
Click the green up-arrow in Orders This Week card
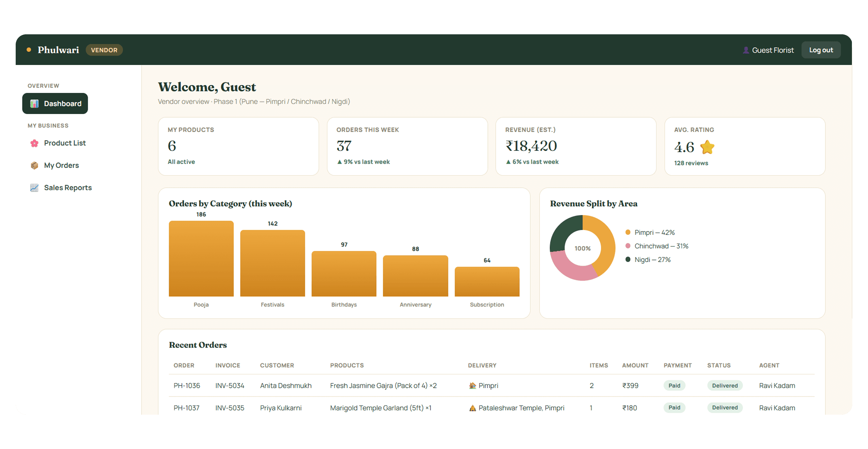point(339,162)
